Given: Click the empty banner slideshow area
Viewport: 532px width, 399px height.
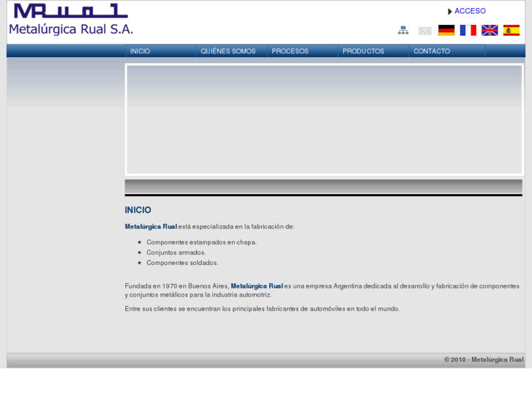Looking at the screenshot, I should (324, 119).
